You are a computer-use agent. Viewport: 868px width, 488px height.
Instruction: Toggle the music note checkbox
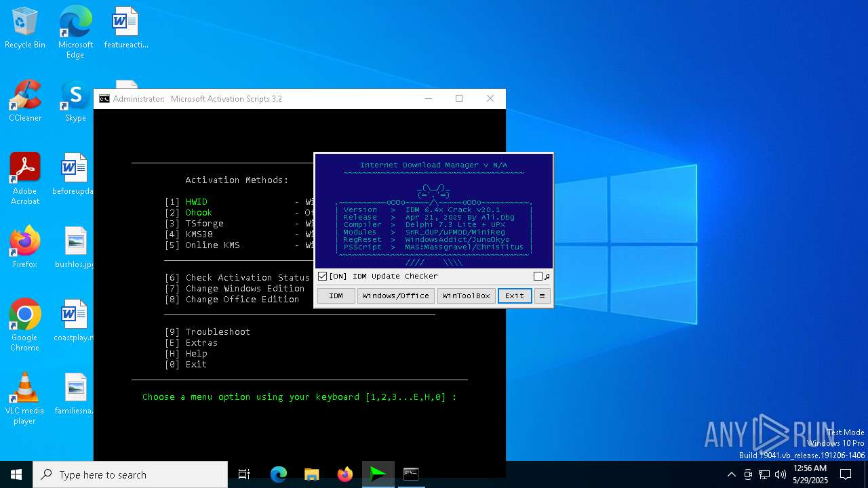click(538, 277)
